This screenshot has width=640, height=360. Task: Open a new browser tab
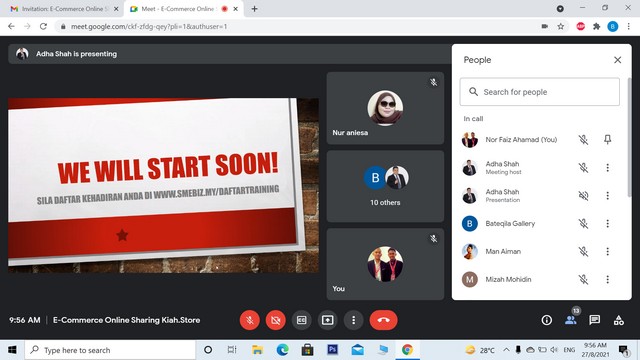254,9
